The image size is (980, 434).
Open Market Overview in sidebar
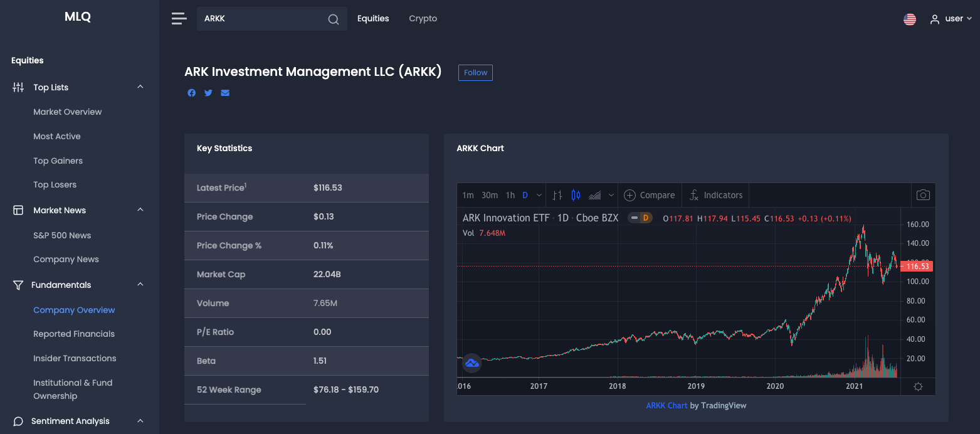tap(68, 112)
